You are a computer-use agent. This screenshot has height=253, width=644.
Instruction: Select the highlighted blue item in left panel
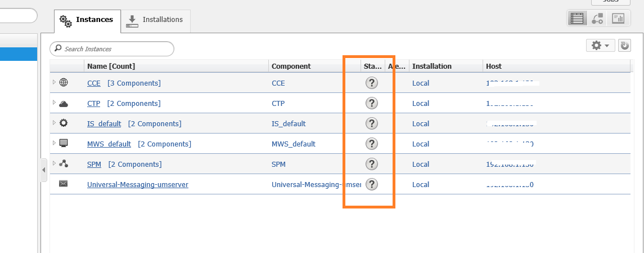coord(19,54)
